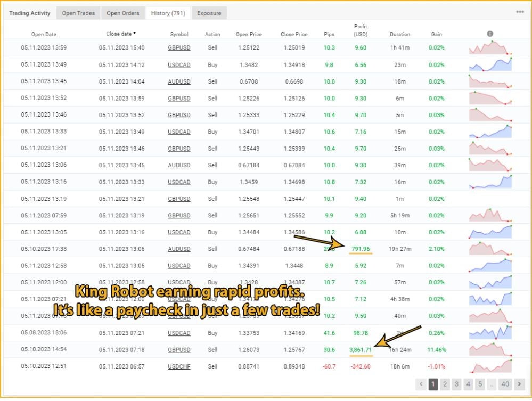This screenshot has width=532, height=401.
Task: Go to the next history page arrow
Action: click(x=519, y=384)
